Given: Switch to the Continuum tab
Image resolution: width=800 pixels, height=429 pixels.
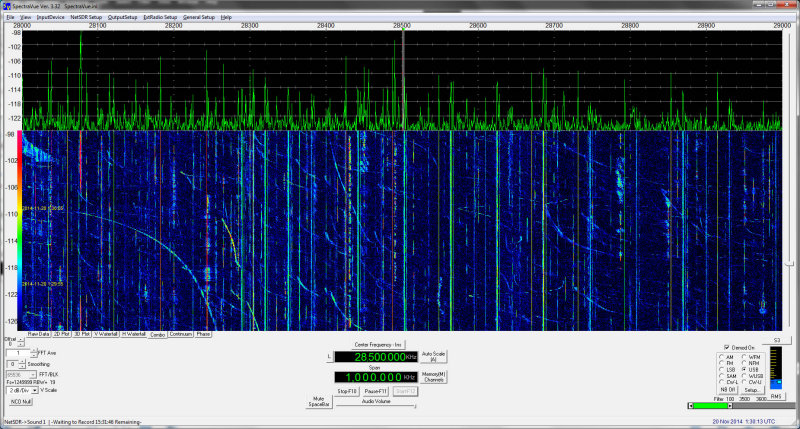Looking at the screenshot, I should pos(181,334).
